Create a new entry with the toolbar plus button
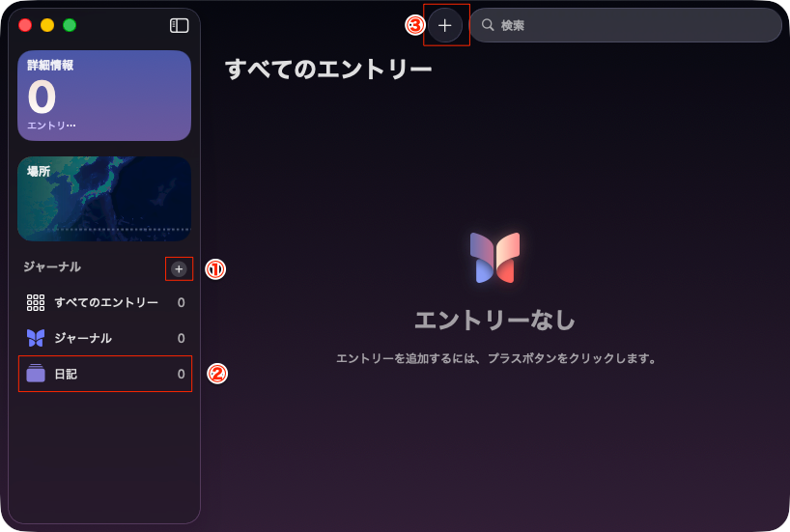This screenshot has height=532, width=790. (x=444, y=25)
